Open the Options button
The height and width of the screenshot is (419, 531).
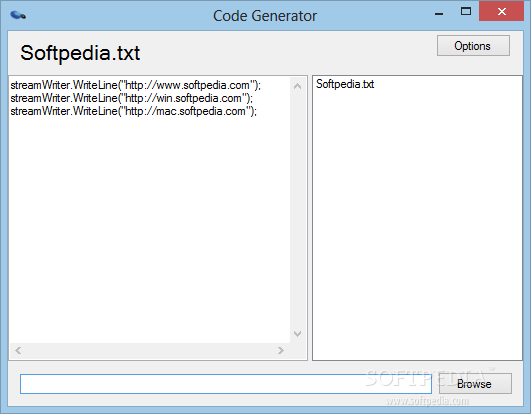tap(473, 46)
